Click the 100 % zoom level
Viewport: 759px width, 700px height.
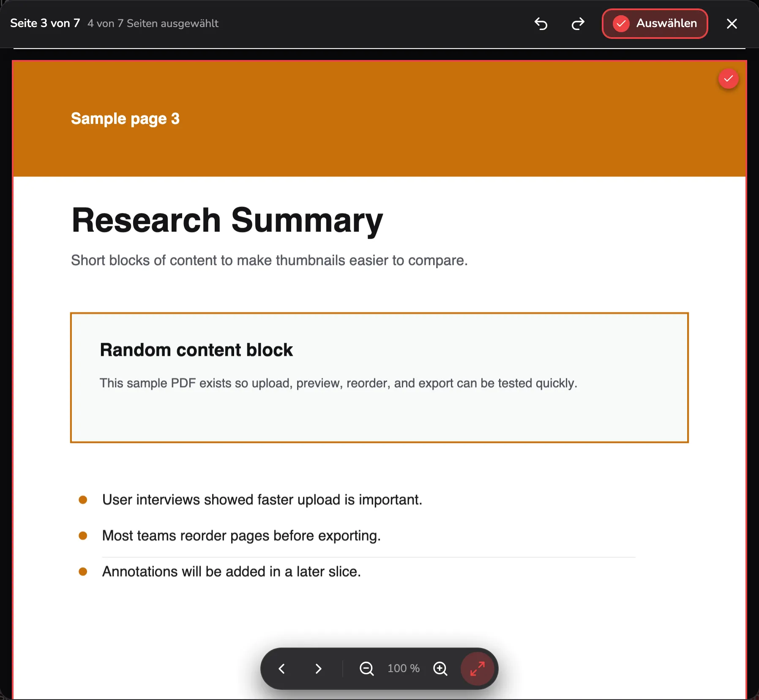[x=404, y=668]
